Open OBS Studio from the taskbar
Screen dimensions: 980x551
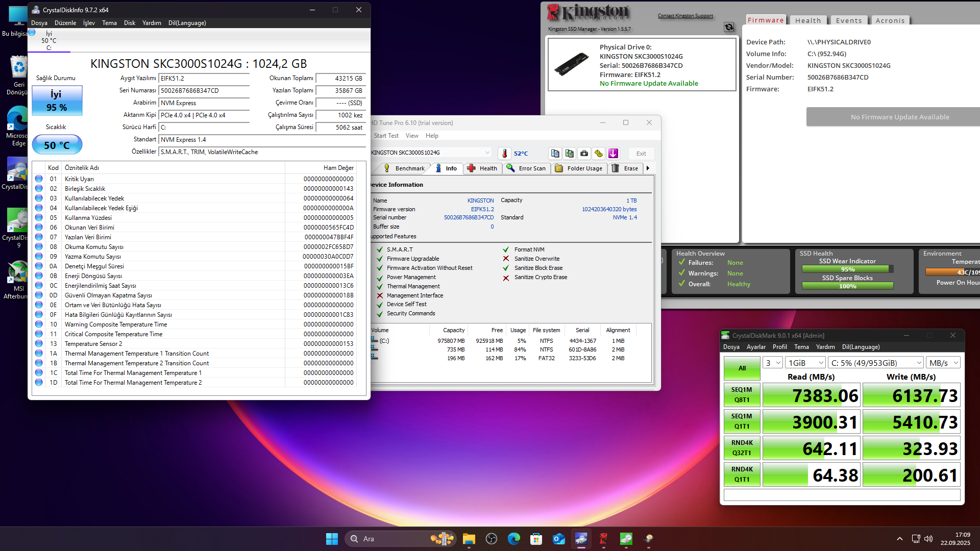pyautogui.click(x=491, y=539)
